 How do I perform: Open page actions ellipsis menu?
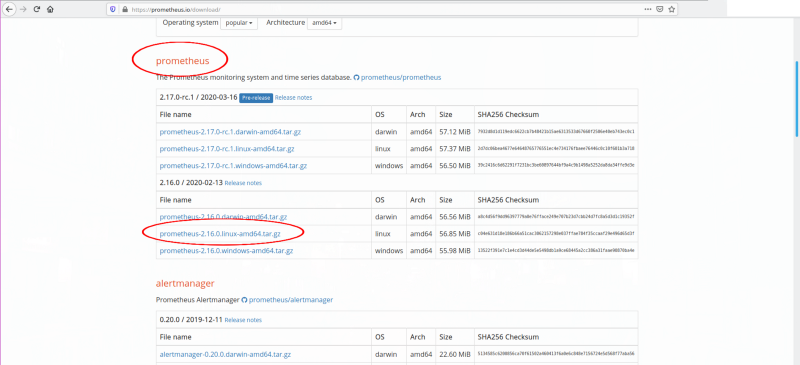(x=648, y=9)
